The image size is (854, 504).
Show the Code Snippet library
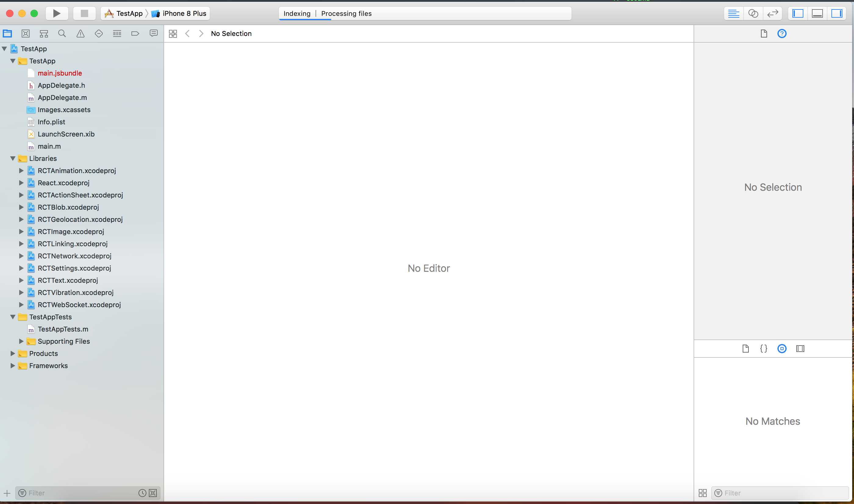point(764,349)
